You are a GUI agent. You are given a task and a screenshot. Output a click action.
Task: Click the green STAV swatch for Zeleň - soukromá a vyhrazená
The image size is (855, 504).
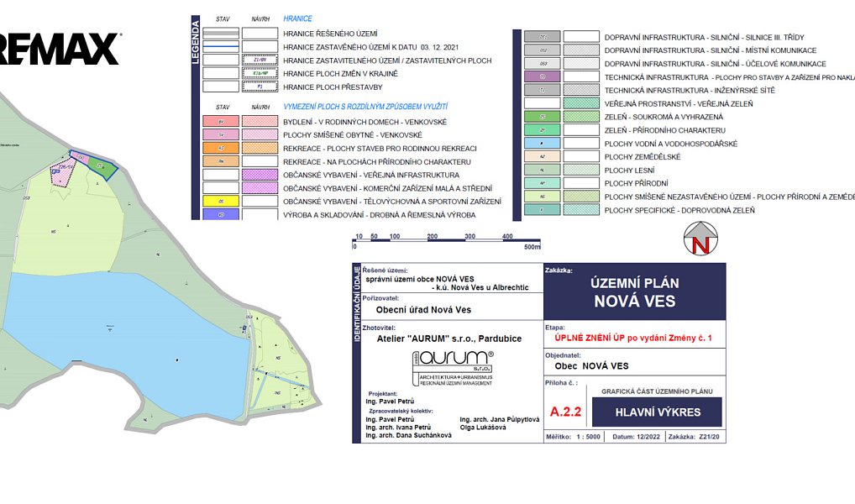tap(542, 117)
